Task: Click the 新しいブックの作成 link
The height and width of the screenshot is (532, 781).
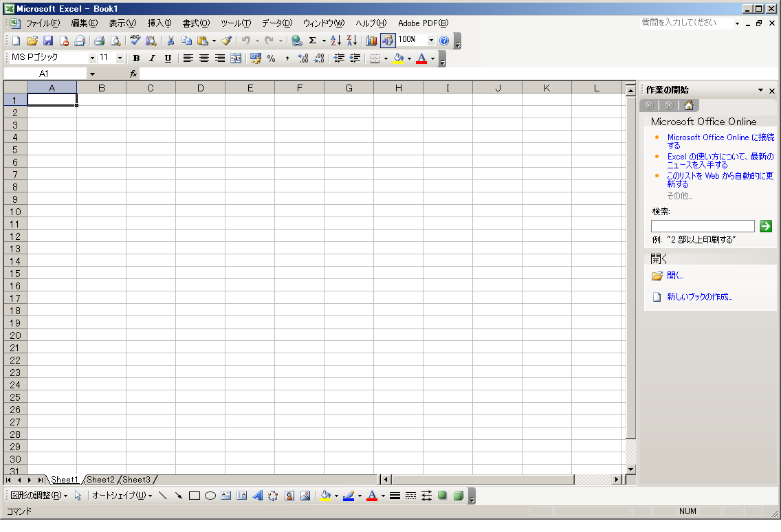Action: [699, 297]
